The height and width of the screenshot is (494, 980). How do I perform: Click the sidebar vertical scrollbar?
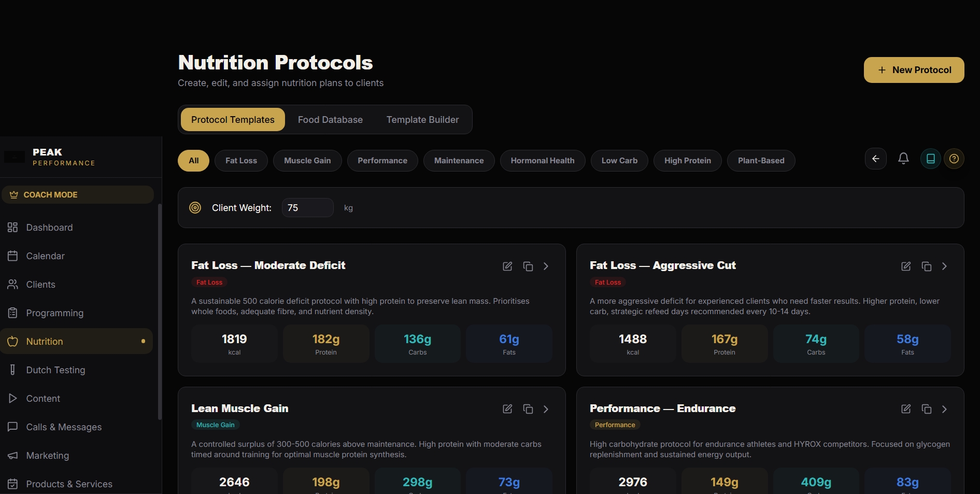coord(160,311)
